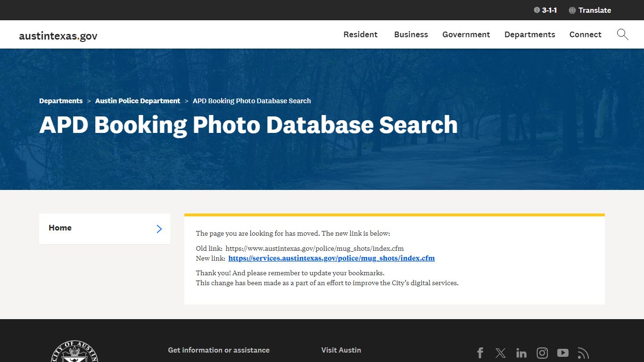Click the info icon next to 3-1-1
The width and height of the screenshot is (644, 362).
click(537, 10)
